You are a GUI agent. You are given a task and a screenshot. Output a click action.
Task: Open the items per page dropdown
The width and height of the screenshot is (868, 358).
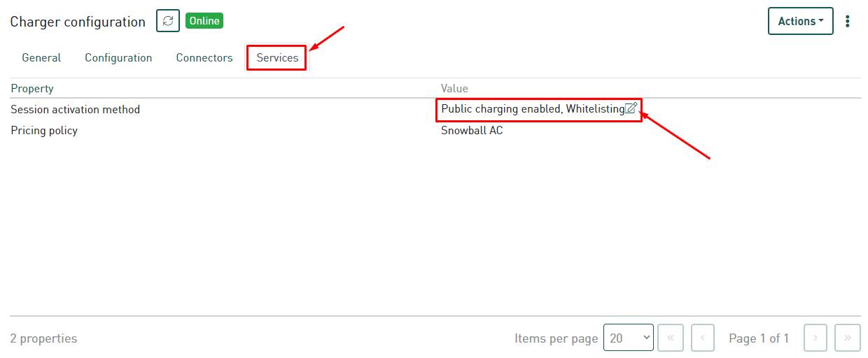pyautogui.click(x=629, y=338)
